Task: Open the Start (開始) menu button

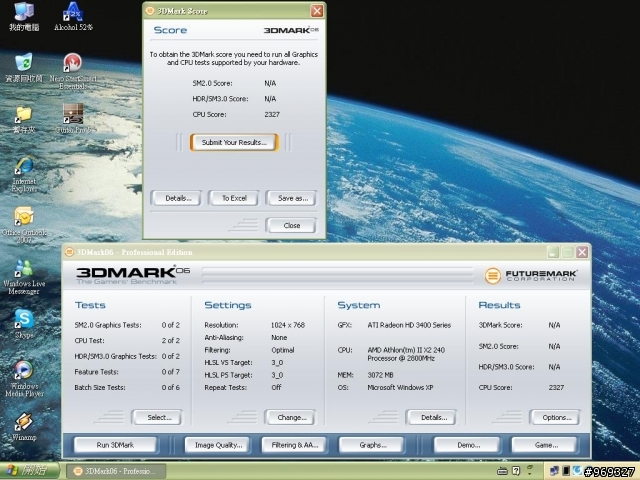Action: point(29,471)
